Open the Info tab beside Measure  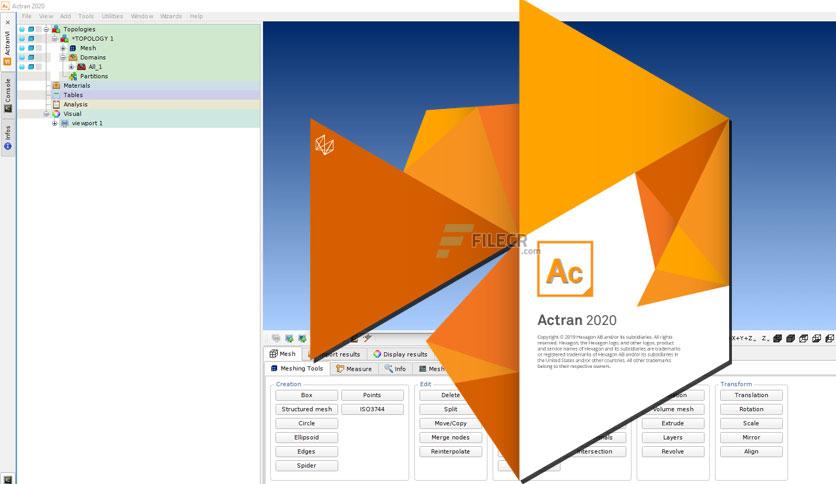[x=395, y=368]
